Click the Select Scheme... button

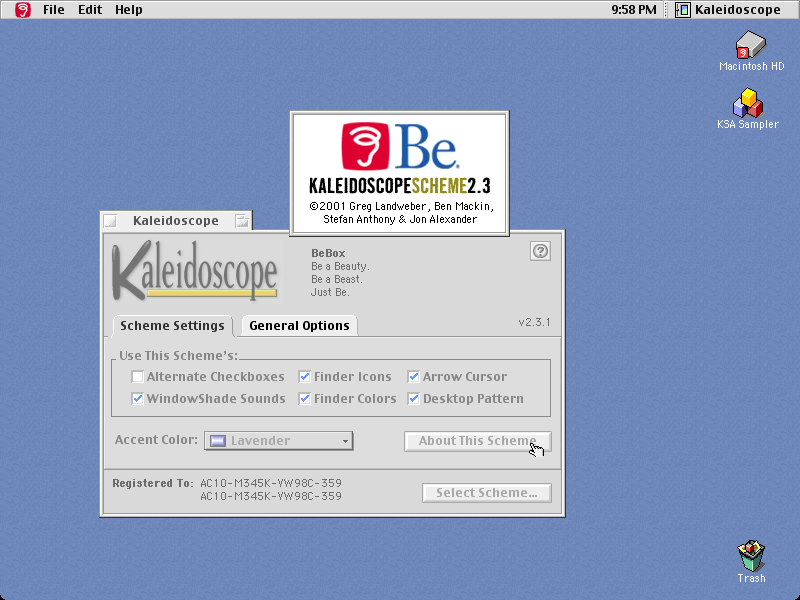point(487,493)
